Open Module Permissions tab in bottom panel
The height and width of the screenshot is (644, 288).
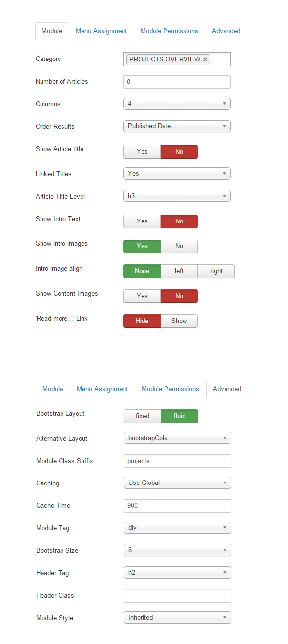click(x=170, y=389)
